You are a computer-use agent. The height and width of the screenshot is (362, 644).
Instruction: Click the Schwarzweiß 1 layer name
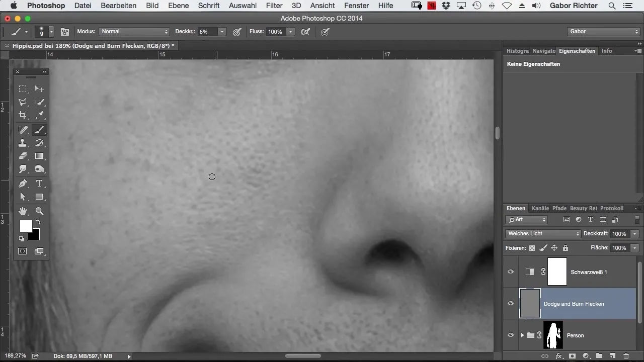pyautogui.click(x=589, y=272)
